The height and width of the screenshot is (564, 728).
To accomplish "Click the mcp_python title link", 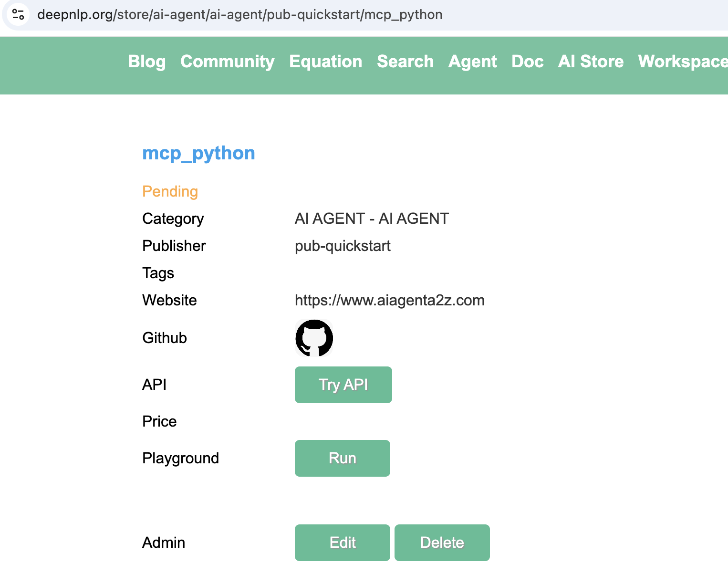I will click(198, 153).
